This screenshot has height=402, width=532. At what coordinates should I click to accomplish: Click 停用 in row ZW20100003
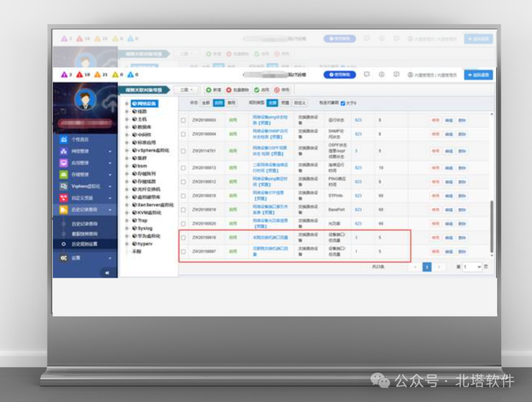435,120
